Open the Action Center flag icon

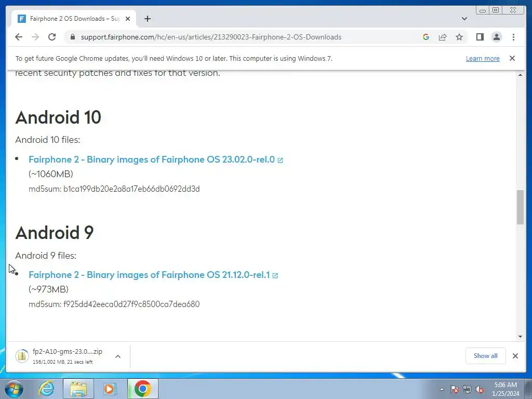point(455,389)
